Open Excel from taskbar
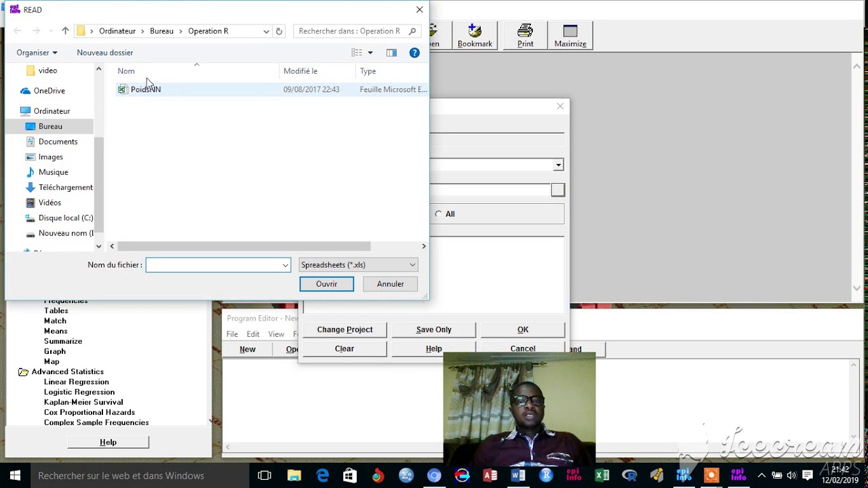Image resolution: width=868 pixels, height=488 pixels. pos(601,476)
